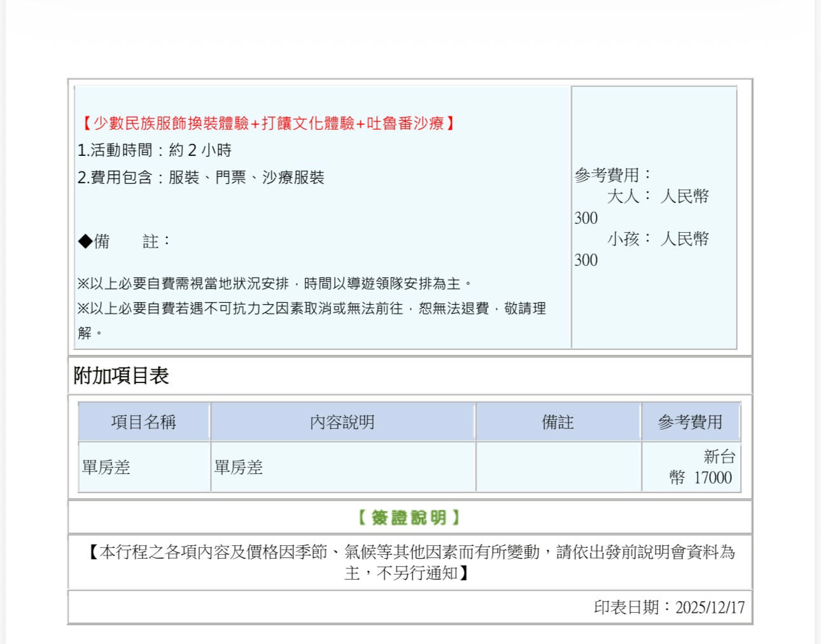This screenshot has width=821, height=644.
Task: Click the 新台幣 17000 price cell
Action: pos(701,468)
